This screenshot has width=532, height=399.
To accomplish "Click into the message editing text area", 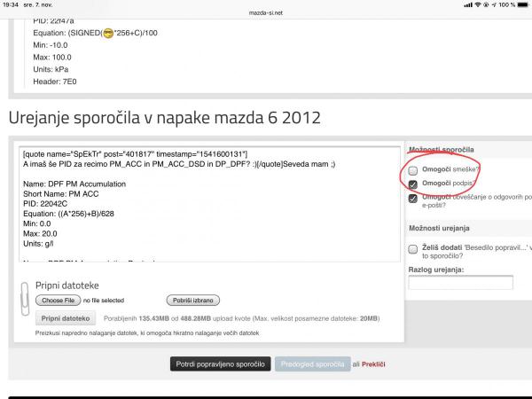I will pos(209,204).
